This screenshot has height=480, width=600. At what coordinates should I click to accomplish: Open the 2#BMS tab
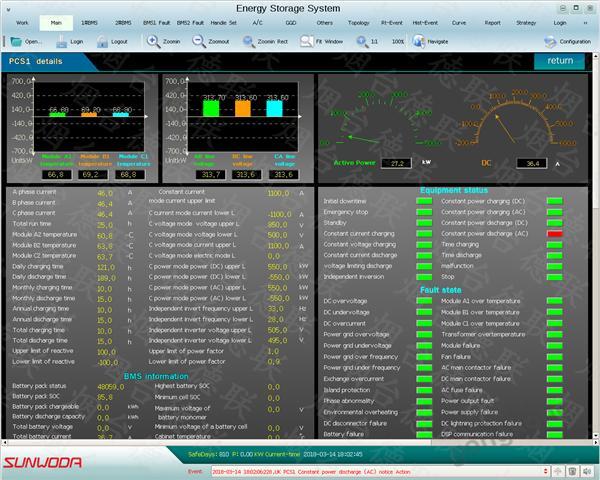tap(123, 23)
